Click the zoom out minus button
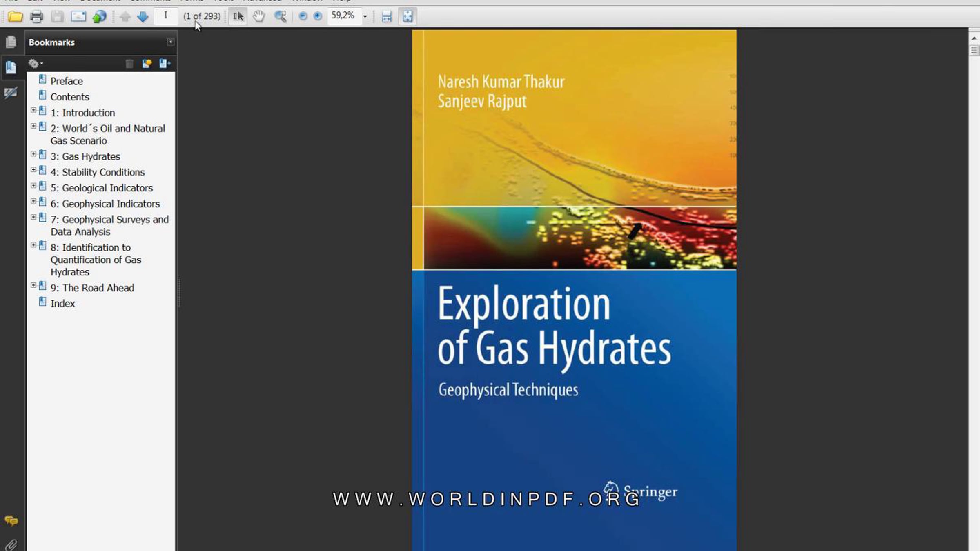Viewport: 980px width, 551px height. (303, 16)
